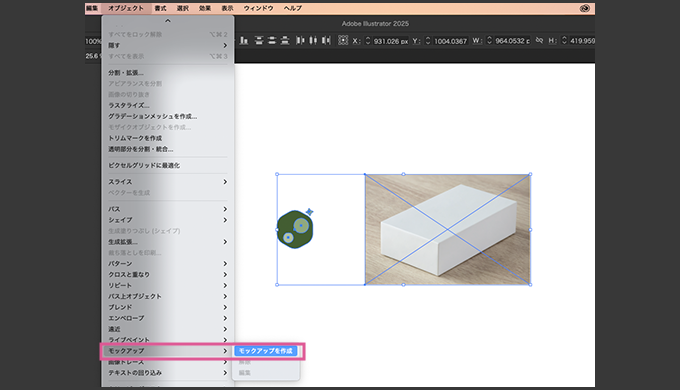Screen dimensions: 680x390
Task: Expand the スライス submenu
Action: click(x=167, y=182)
